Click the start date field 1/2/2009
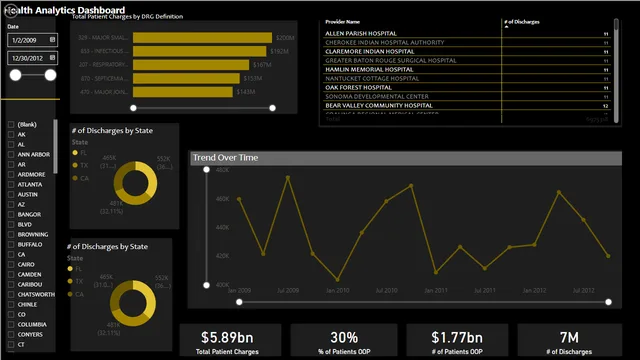Screen dimensions: 640x360 click(x=32, y=40)
